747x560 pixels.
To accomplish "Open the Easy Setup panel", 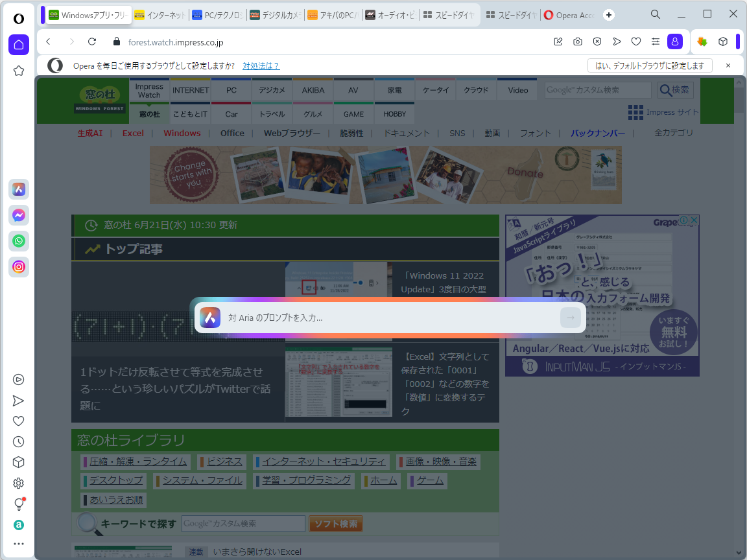I will tap(656, 41).
